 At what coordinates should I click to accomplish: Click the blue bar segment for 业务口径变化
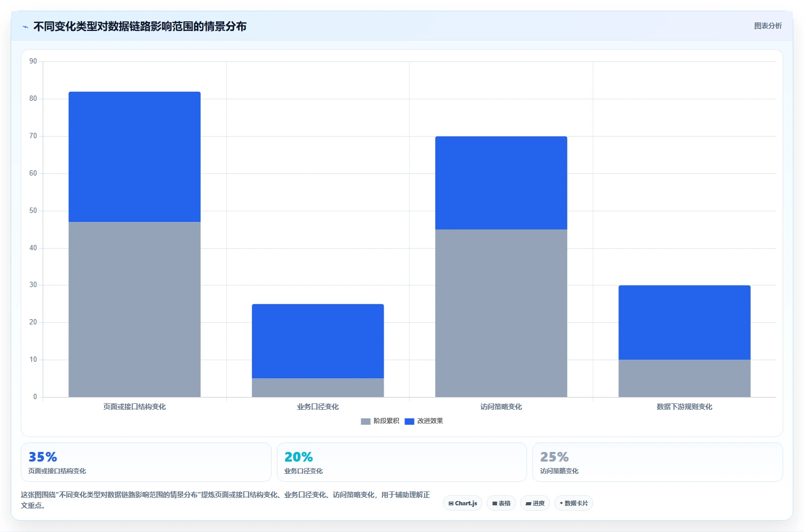pos(318,341)
